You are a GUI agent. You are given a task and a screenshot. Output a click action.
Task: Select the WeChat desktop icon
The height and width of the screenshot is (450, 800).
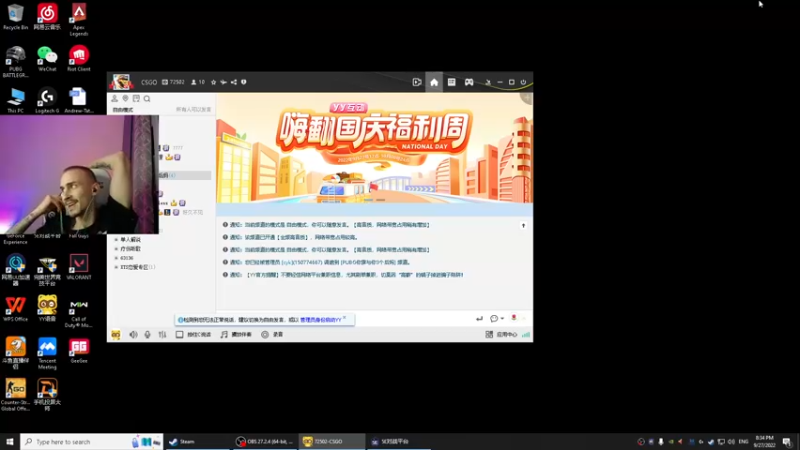(47, 58)
